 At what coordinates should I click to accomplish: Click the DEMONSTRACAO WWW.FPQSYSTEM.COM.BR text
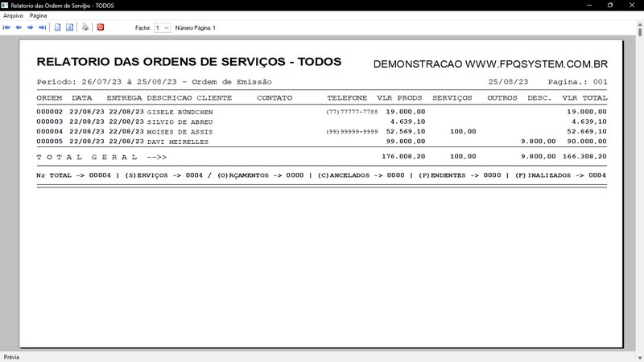[490, 64]
